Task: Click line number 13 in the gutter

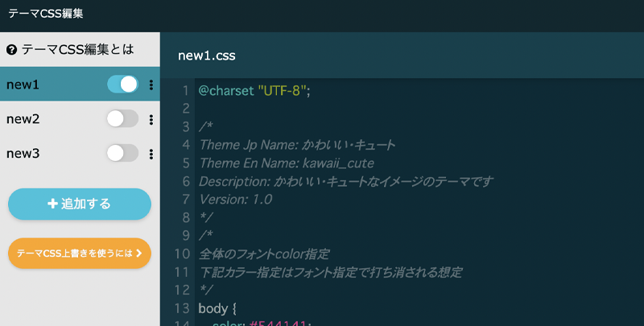Action: [x=182, y=308]
